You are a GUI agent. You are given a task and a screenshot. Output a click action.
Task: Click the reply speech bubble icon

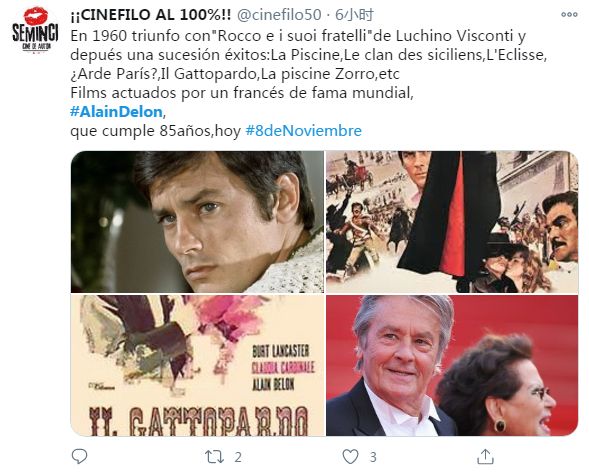(x=79, y=457)
